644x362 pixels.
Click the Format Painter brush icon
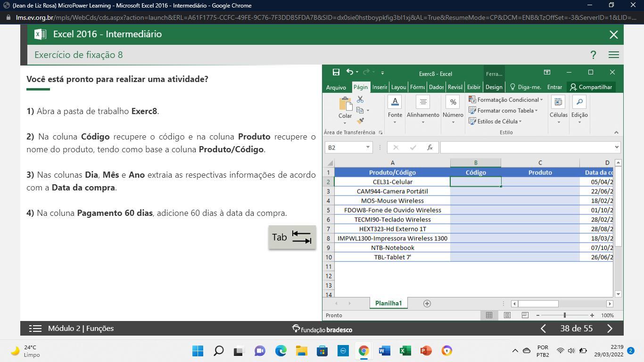(360, 121)
